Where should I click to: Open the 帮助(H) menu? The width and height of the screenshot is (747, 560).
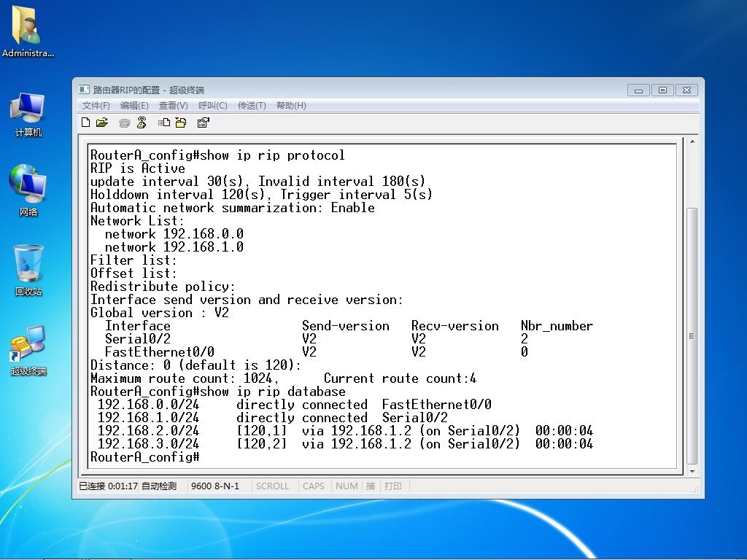click(x=291, y=105)
